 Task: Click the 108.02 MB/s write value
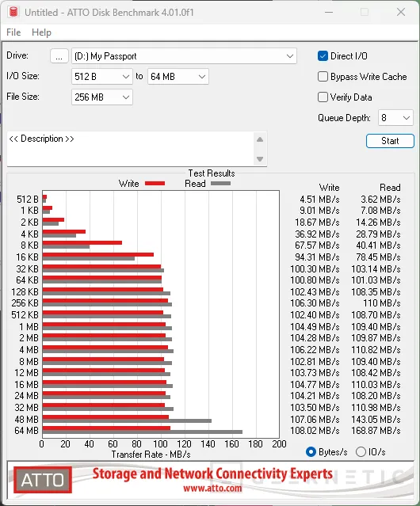point(315,431)
